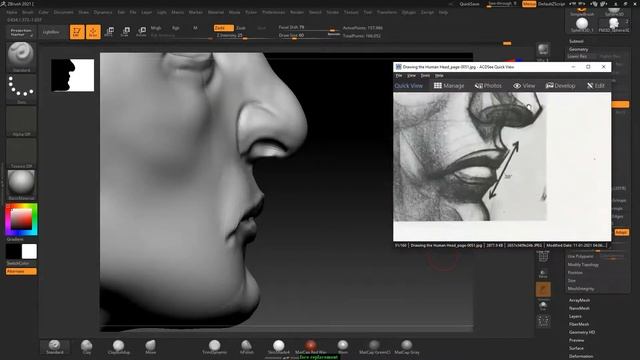640x360 pixels.
Task: Toggle the Zsub sculpt mode
Action: pos(241,28)
